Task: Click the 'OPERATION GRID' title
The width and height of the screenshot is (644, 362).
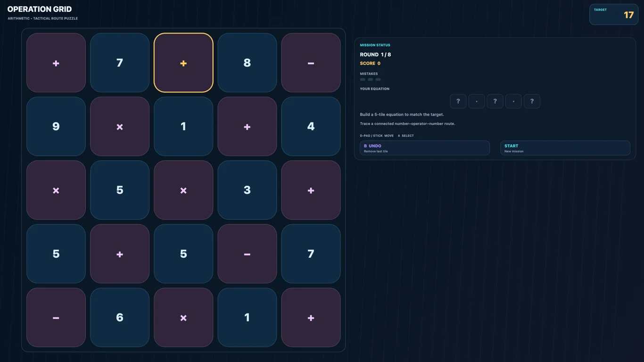Action: [40, 9]
